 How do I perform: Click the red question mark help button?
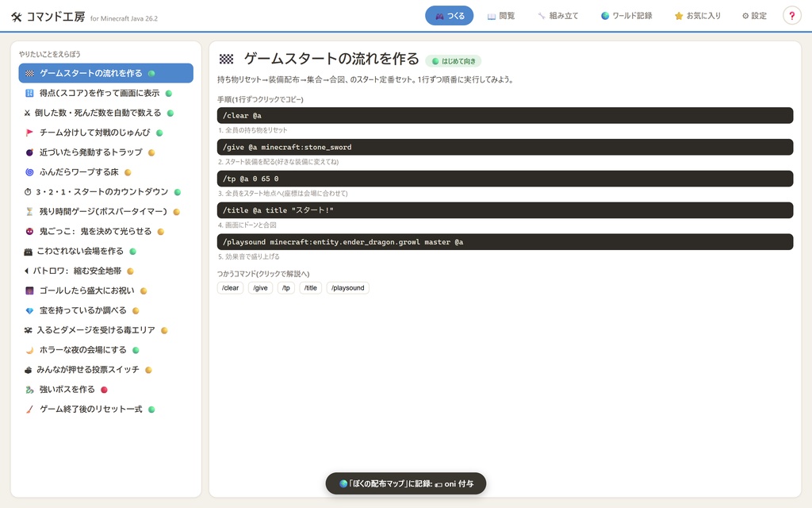[x=791, y=16]
